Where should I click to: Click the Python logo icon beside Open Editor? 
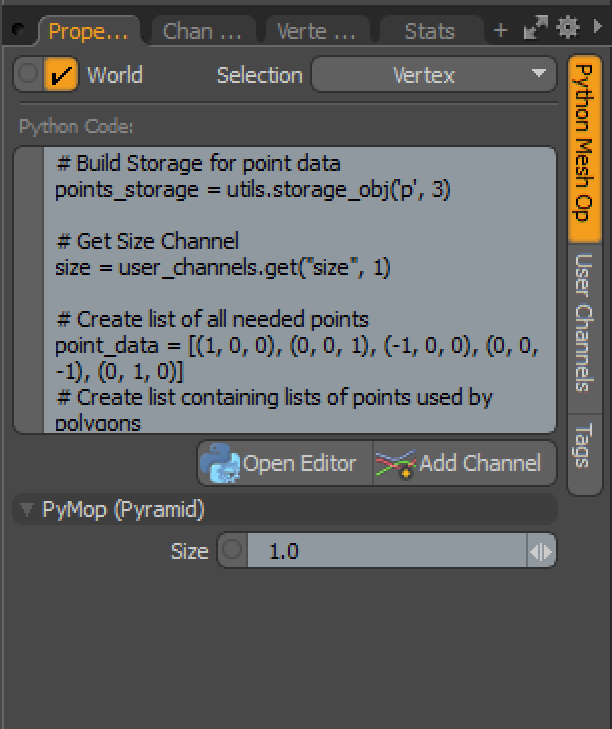pos(220,463)
